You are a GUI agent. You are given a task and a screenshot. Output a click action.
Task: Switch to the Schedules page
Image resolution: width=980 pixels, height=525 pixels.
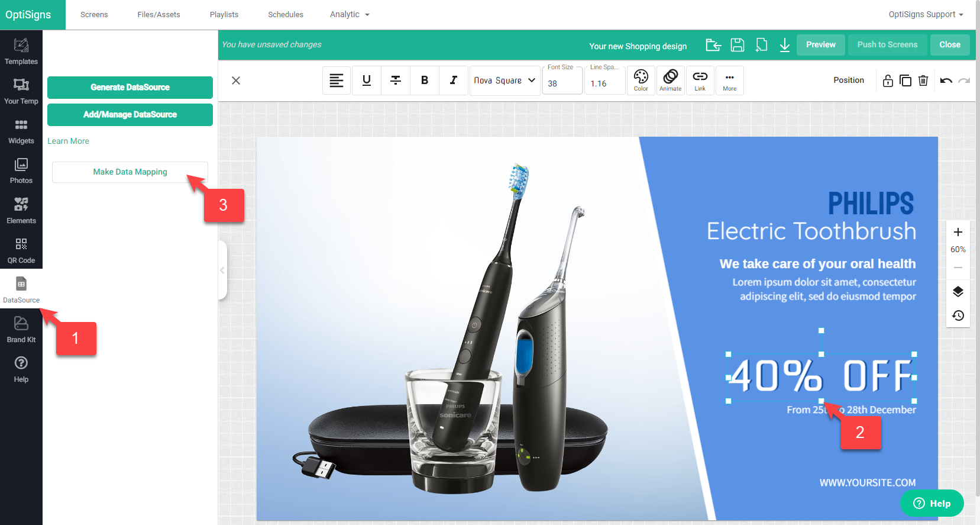pos(285,14)
